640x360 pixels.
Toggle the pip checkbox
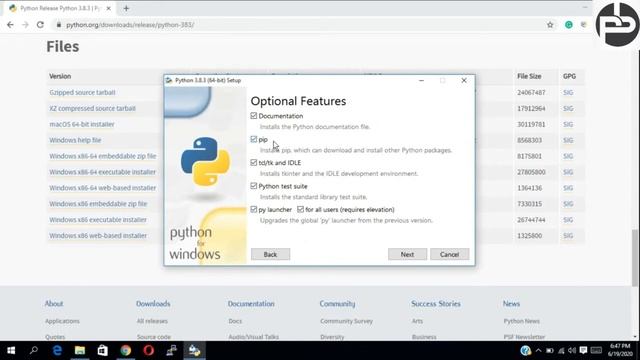(253, 140)
